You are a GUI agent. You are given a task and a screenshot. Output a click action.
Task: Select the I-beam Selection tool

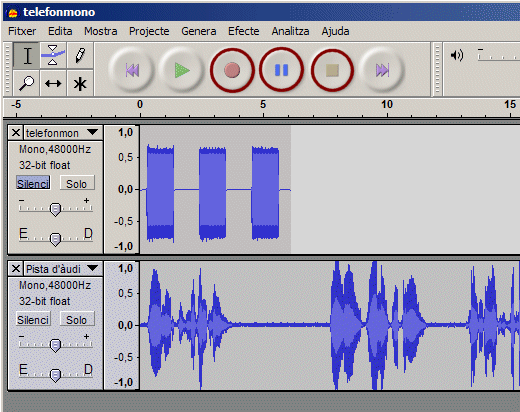26,55
